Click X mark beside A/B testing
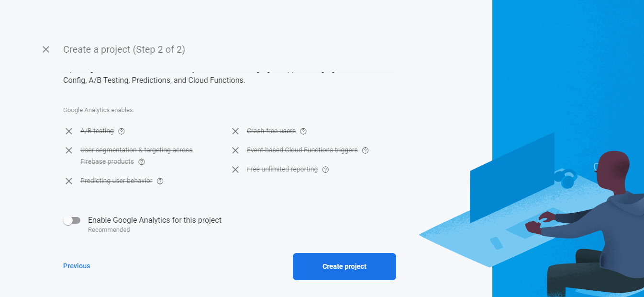The width and height of the screenshot is (644, 297). [x=69, y=131]
